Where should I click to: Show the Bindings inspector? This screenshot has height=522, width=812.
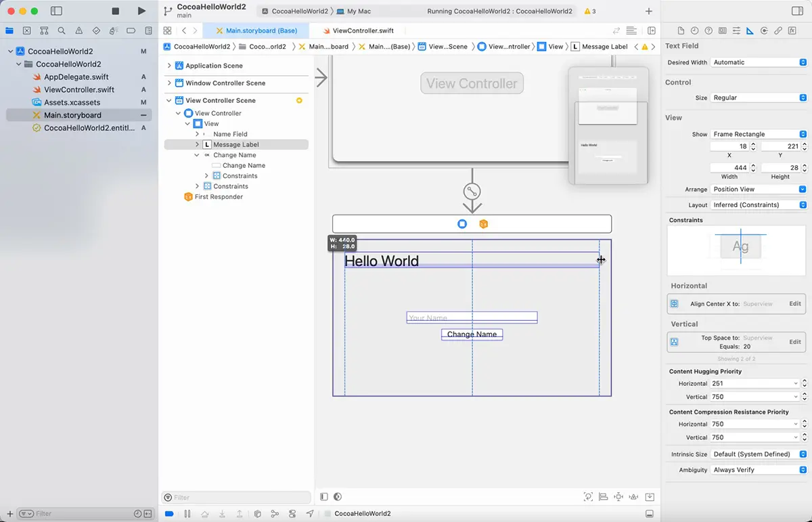tap(778, 30)
